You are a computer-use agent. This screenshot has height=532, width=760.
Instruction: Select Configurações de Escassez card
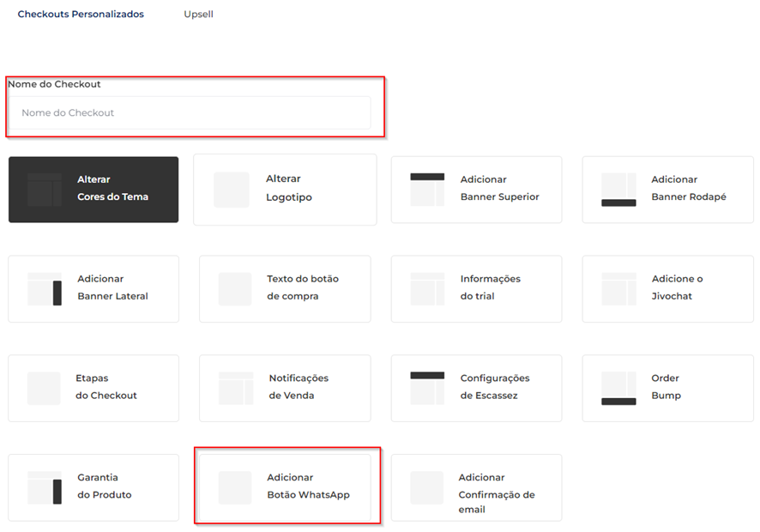coord(476,389)
